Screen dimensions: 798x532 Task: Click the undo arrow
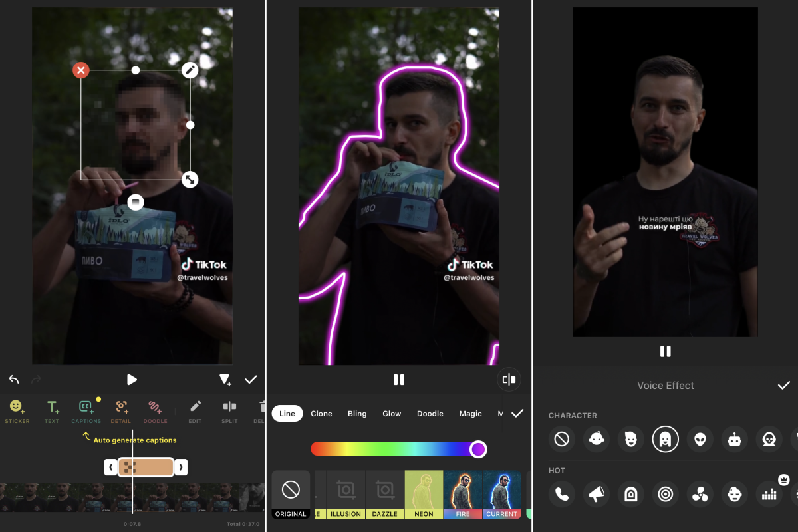point(14,380)
